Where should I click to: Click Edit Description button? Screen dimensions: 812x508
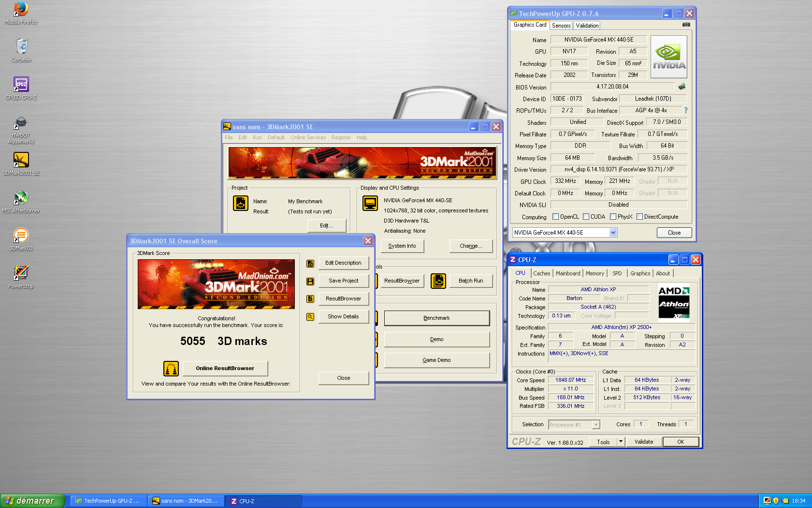tap(343, 263)
